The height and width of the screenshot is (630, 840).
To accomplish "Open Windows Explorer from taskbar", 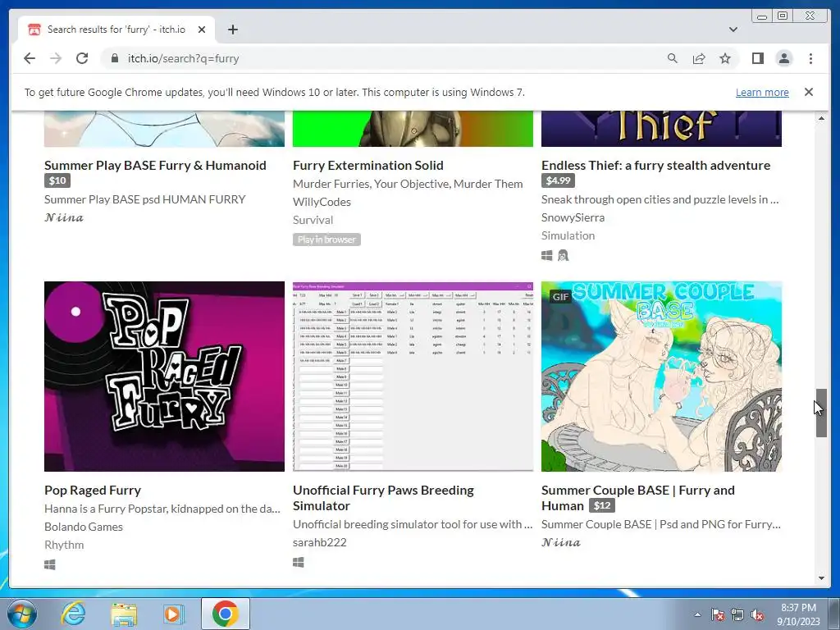I will click(x=124, y=614).
